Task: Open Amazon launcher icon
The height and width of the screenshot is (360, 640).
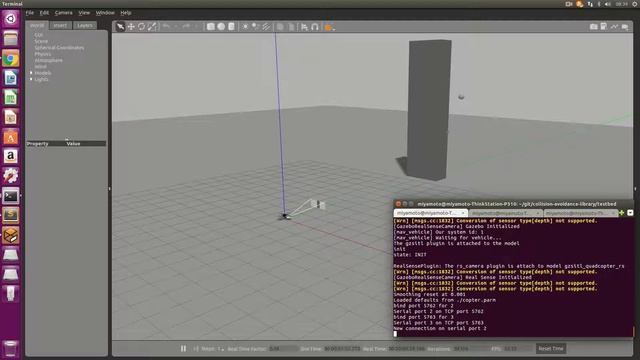Action: [x=11, y=157]
